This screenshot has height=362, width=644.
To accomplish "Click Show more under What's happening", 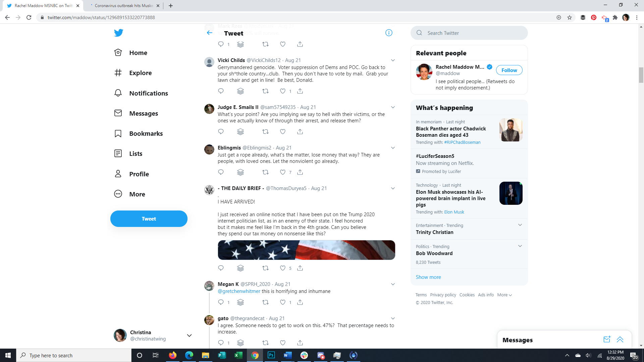I will tap(428, 277).
